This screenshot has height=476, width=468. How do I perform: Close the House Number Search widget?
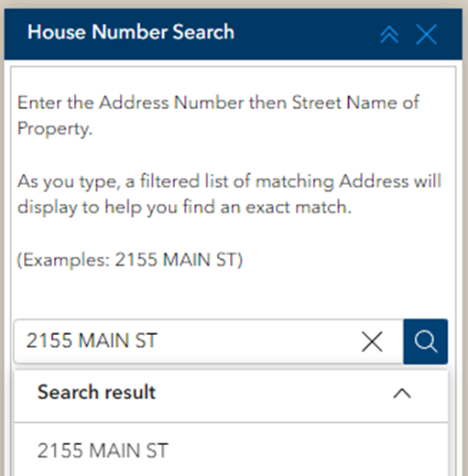tap(427, 35)
